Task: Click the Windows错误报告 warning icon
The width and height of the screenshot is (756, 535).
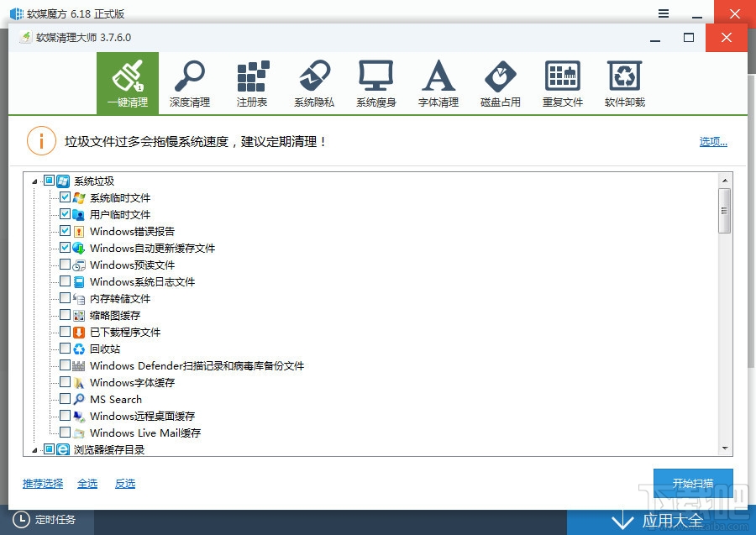Action: click(79, 231)
